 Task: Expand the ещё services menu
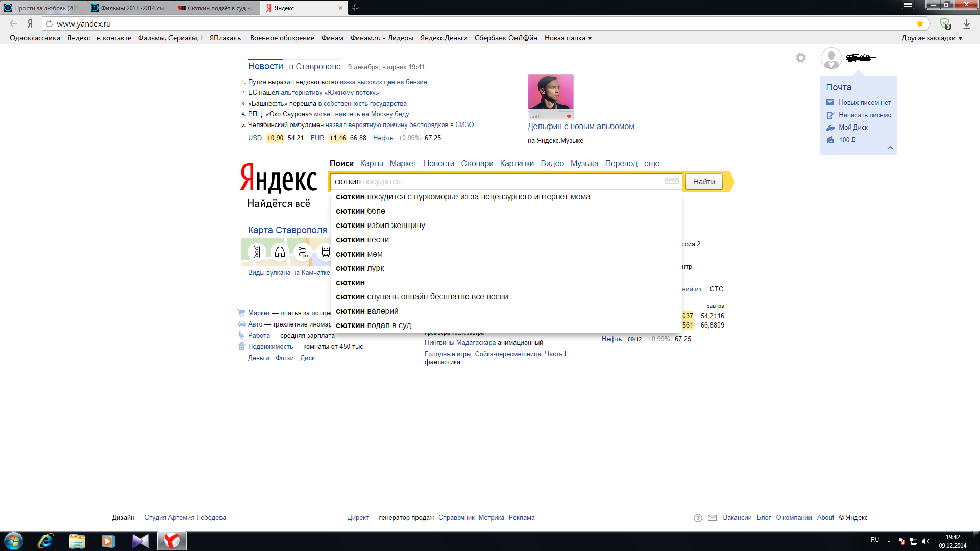pyautogui.click(x=652, y=163)
